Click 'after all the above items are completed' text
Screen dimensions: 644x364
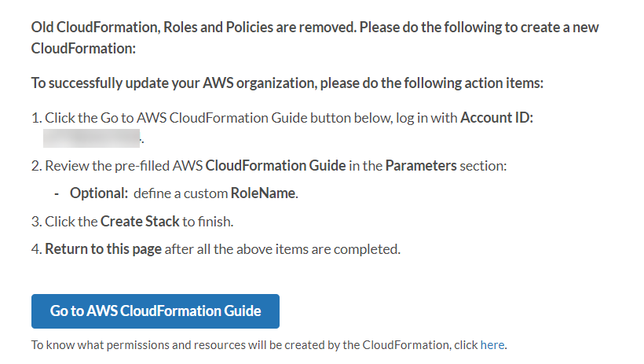(x=283, y=249)
